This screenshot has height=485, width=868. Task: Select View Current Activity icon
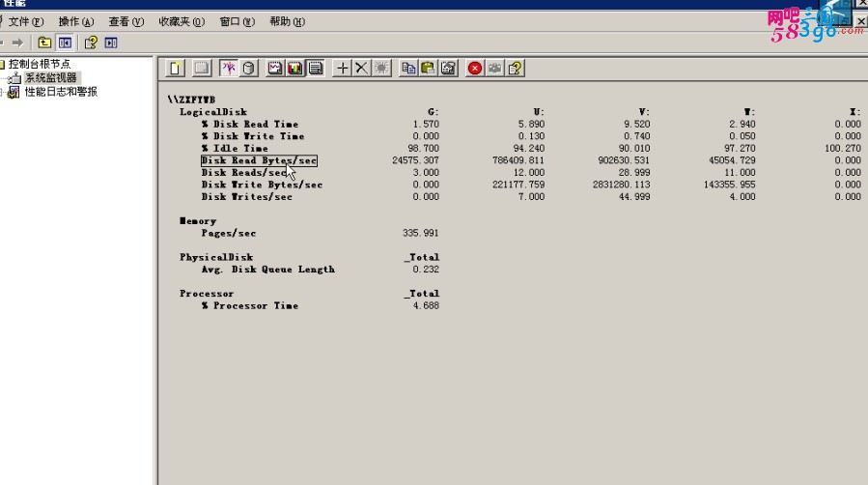pos(228,68)
